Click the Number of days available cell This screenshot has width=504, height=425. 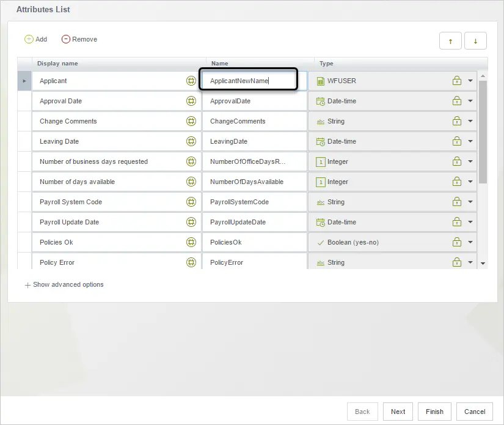coord(116,182)
